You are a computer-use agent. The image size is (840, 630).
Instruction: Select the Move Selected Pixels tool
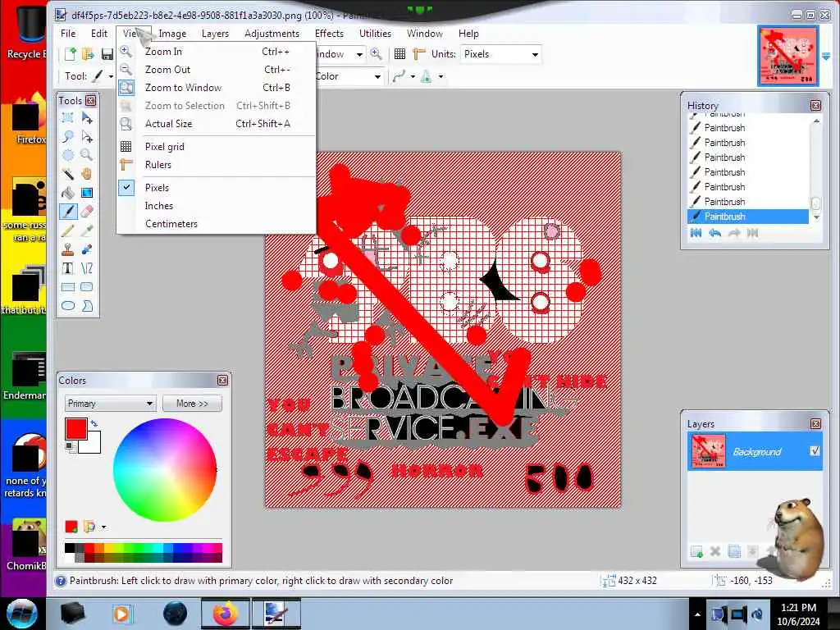[x=87, y=117]
